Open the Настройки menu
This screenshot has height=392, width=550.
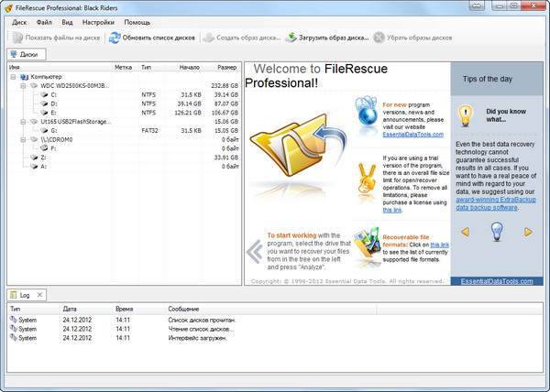pos(98,21)
